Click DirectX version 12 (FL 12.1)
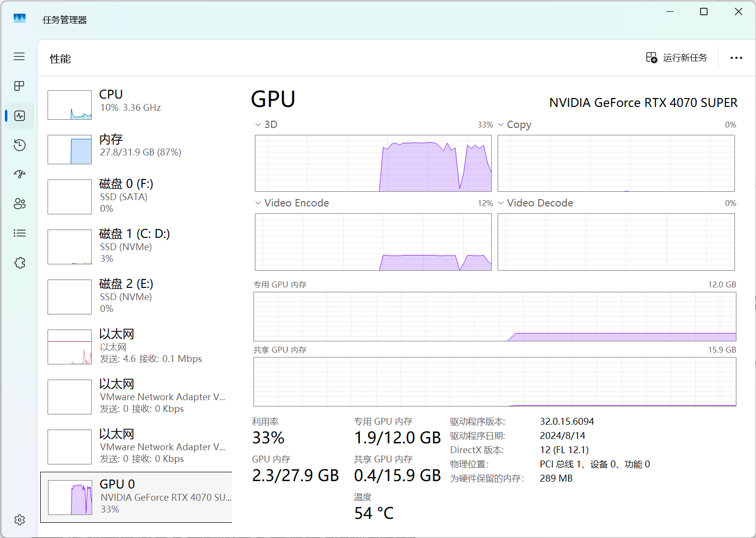 click(x=564, y=450)
